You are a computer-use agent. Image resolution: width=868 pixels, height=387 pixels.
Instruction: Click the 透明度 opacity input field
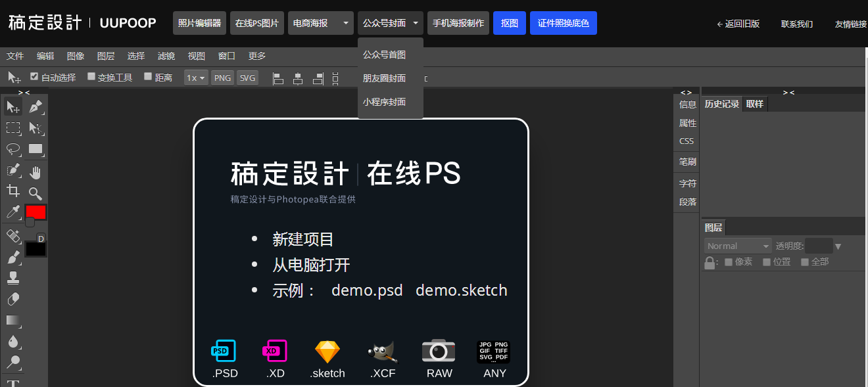click(x=819, y=246)
